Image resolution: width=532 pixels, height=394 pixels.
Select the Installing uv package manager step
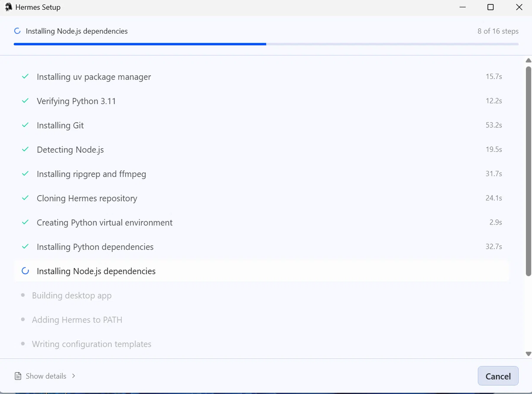(x=262, y=77)
